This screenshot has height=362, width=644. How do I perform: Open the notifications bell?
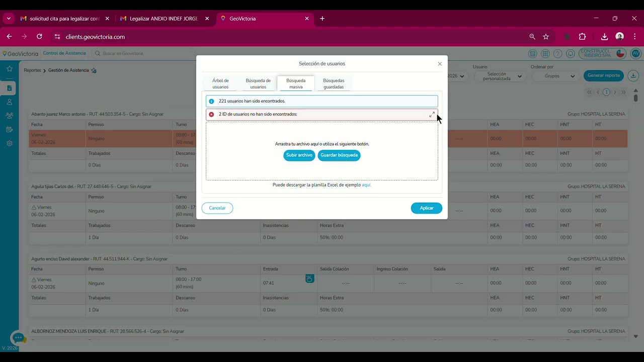point(571,53)
